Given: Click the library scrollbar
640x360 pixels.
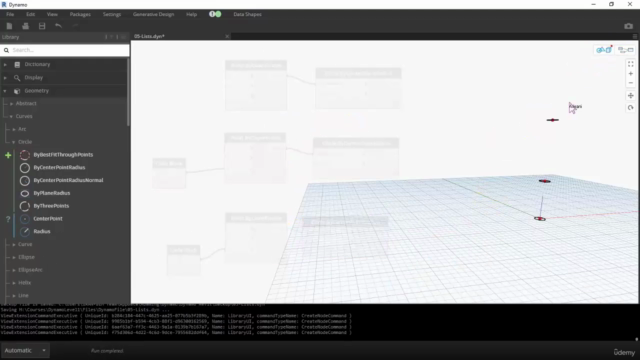Looking at the screenshot, I should coord(128,92).
